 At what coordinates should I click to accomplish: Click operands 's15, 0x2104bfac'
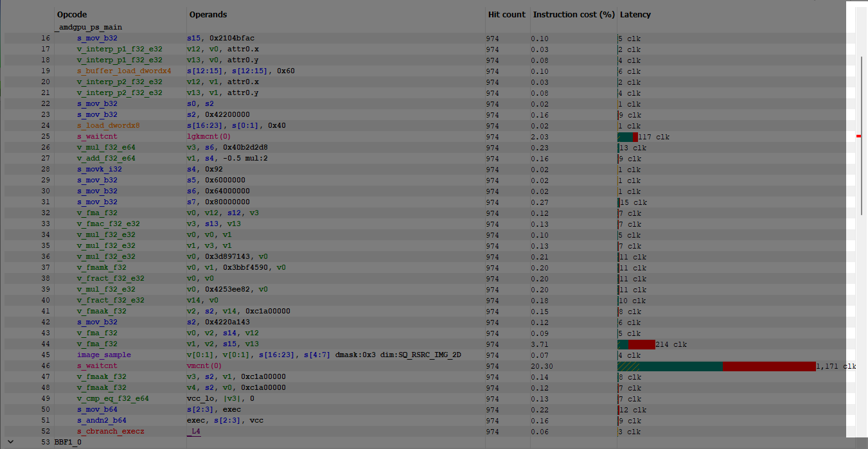tap(220, 39)
